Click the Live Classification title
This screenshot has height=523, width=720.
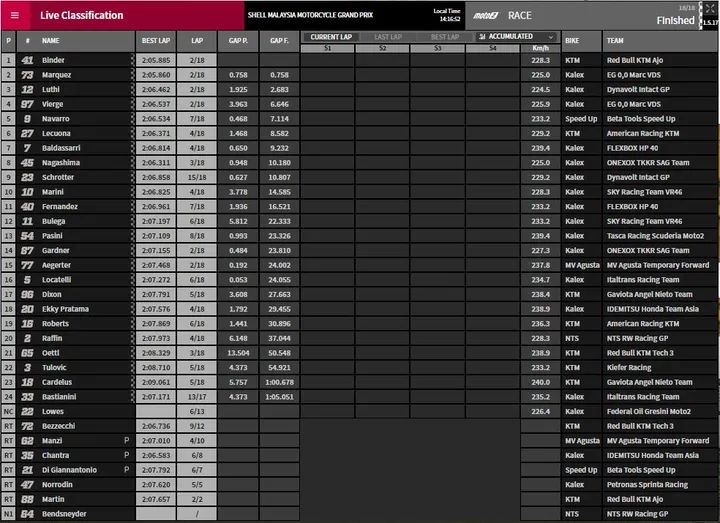81,16
